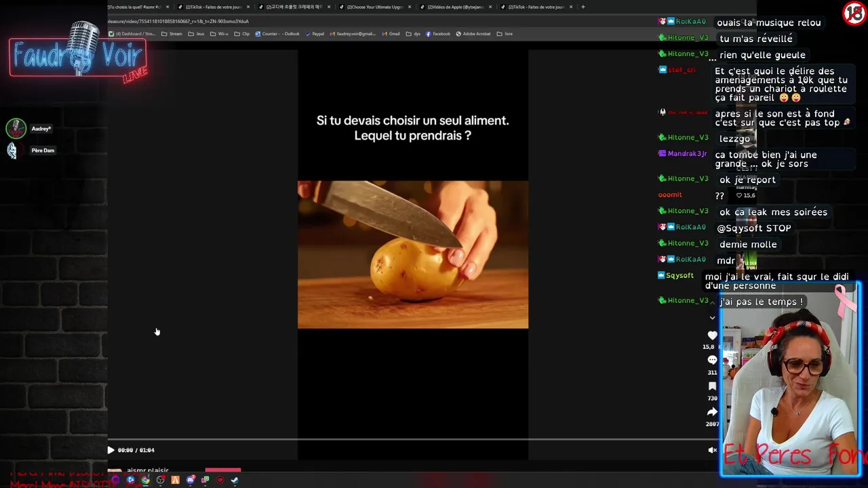This screenshot has width=868, height=488.
Task: Click chat username ooomit
Action: coord(670,195)
